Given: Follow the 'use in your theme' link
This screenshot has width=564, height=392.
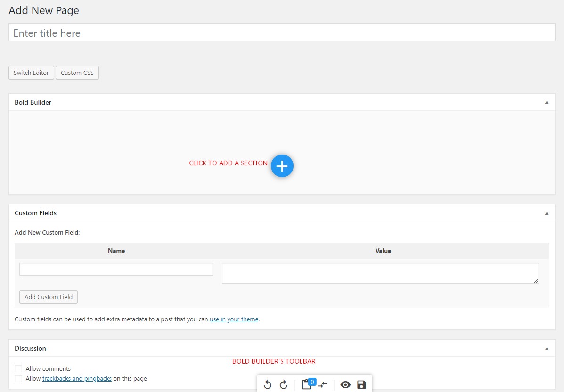Looking at the screenshot, I should pyautogui.click(x=234, y=319).
